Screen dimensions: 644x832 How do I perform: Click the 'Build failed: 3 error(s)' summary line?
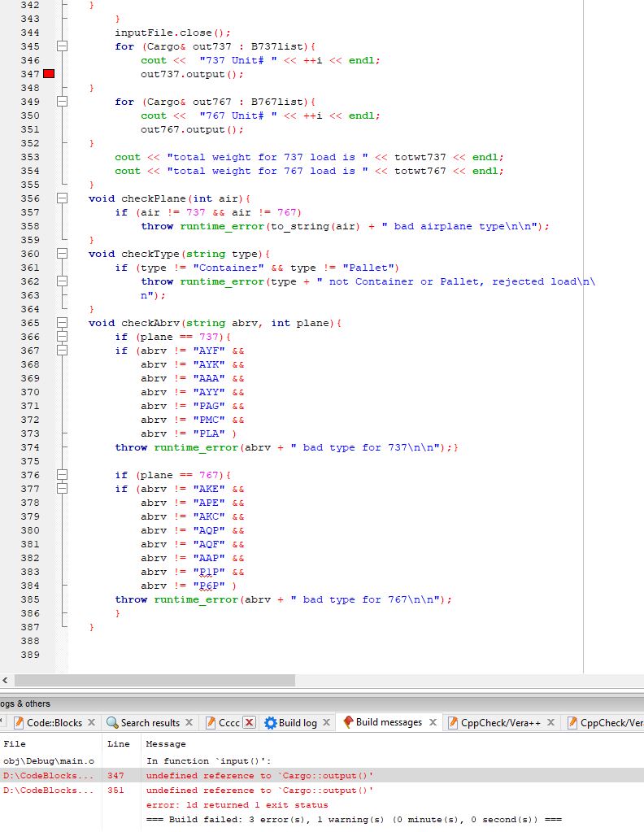354,820
